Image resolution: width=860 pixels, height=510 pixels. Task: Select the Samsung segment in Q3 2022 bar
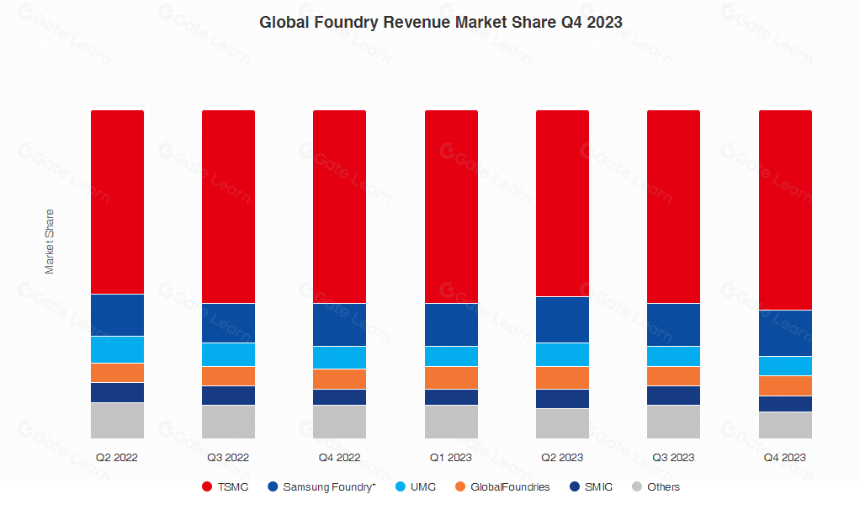[229, 323]
